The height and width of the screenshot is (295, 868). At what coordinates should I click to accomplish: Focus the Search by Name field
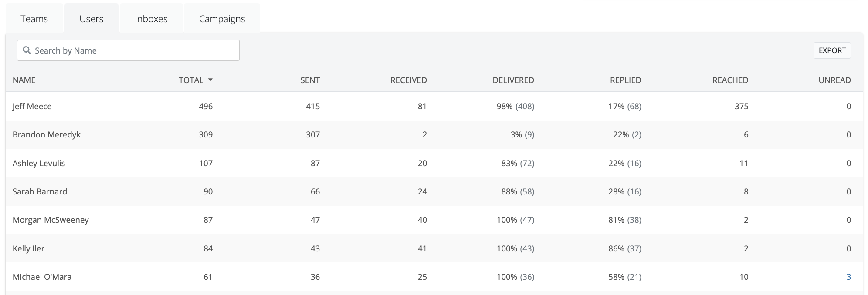pos(135,50)
